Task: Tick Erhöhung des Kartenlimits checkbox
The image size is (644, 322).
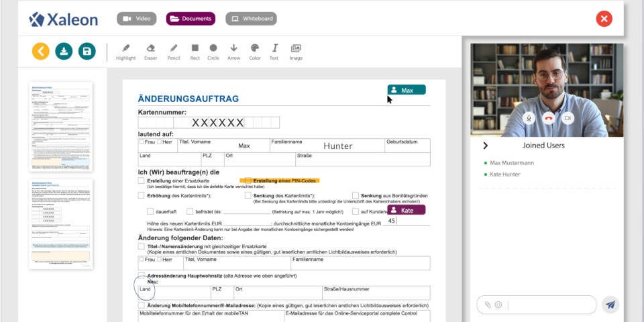Action: [142, 195]
